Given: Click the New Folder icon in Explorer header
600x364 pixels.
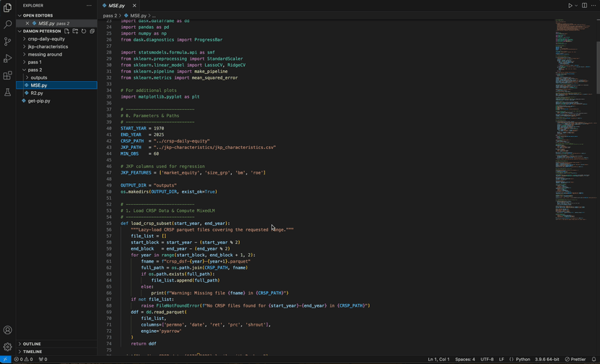Looking at the screenshot, I should point(75,31).
